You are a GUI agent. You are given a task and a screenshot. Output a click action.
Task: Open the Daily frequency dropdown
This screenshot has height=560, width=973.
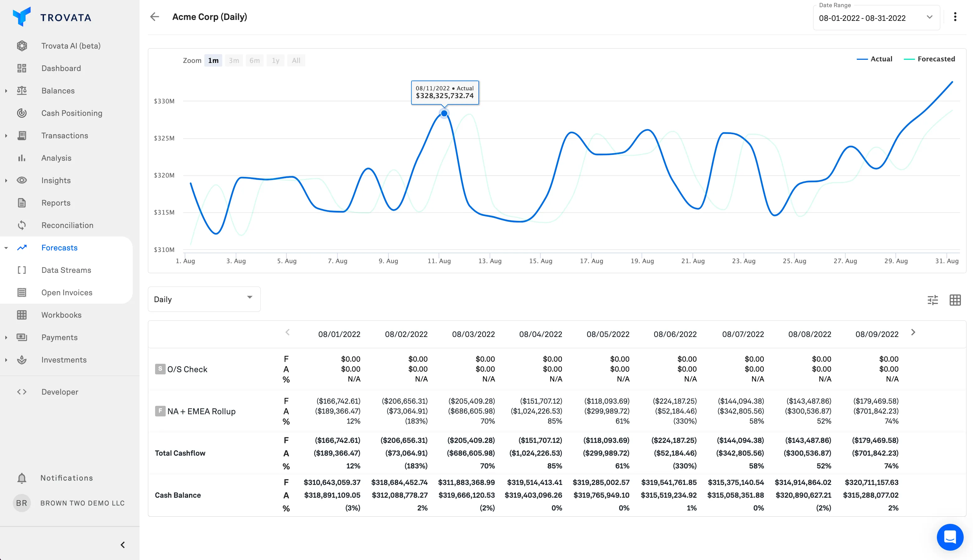click(x=204, y=299)
